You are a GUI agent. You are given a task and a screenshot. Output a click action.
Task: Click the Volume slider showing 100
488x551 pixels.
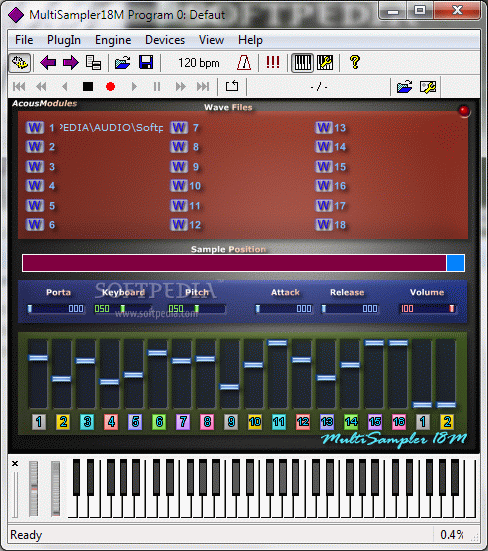pos(428,309)
